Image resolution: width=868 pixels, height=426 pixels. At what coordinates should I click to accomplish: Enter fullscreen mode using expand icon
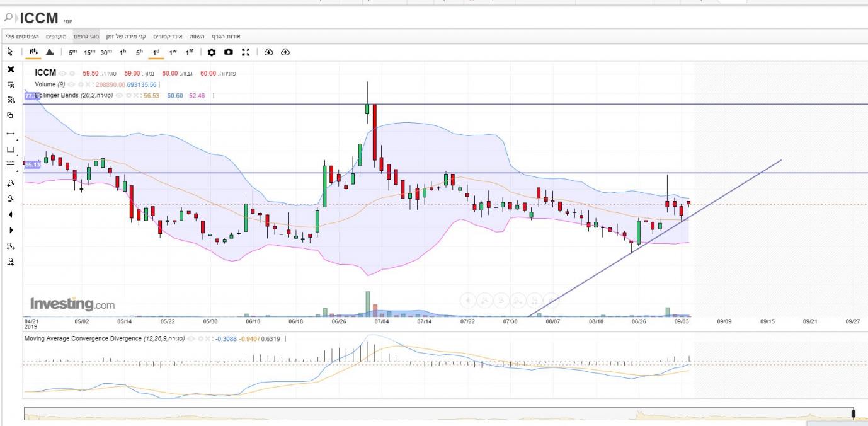(246, 52)
